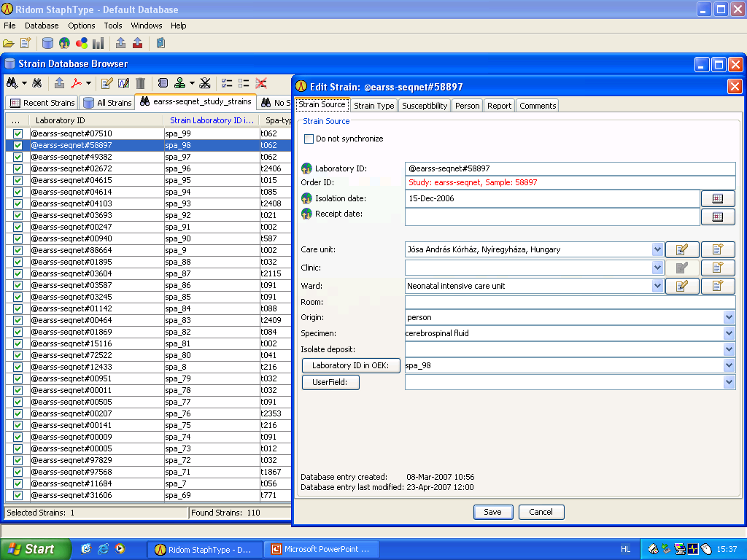Open calendar picker for Isolation date
This screenshot has height=560, width=747.
tap(718, 198)
